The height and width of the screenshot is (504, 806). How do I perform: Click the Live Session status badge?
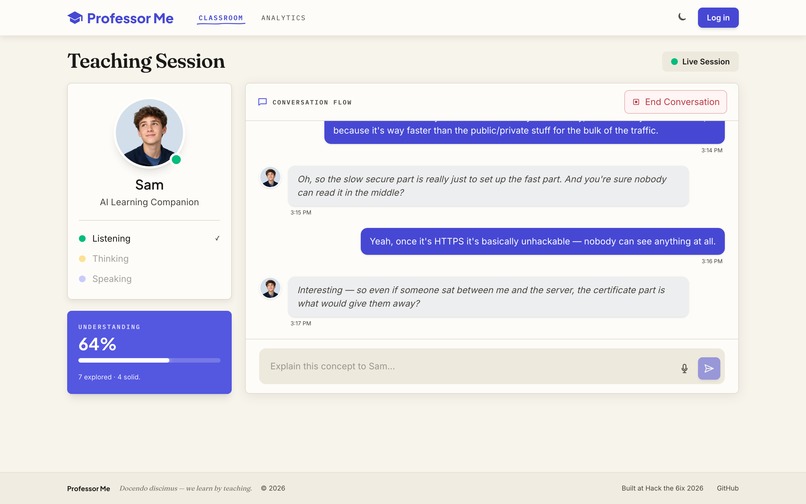click(x=700, y=62)
